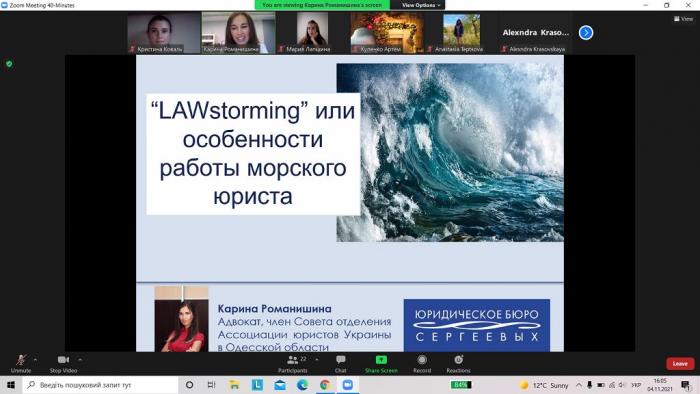Open File Explorer from taskbar

point(234,385)
